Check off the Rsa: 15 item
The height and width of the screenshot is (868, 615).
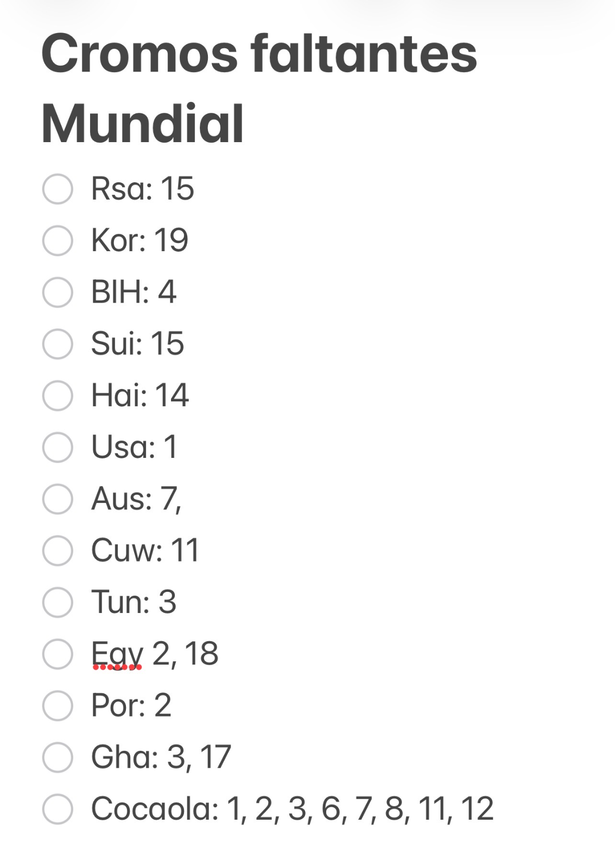(x=58, y=189)
